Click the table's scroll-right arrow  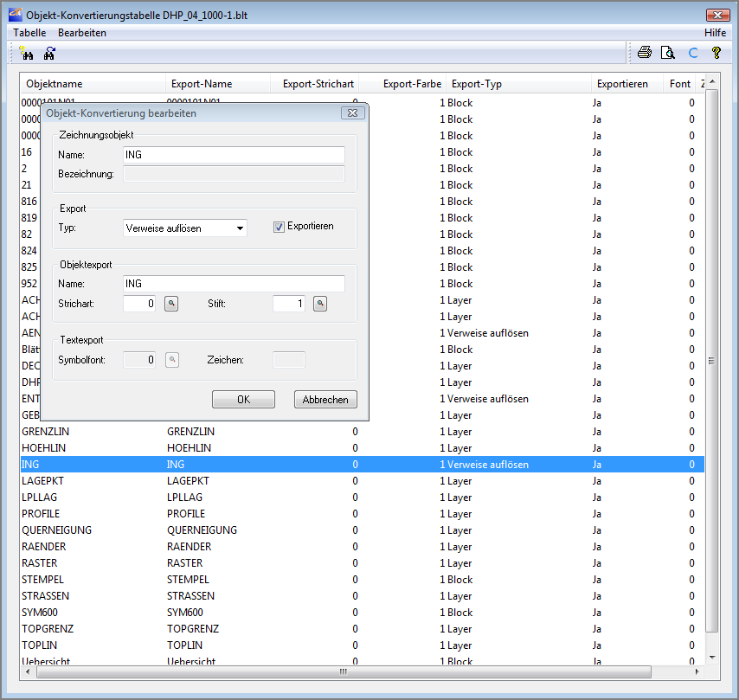[697, 671]
